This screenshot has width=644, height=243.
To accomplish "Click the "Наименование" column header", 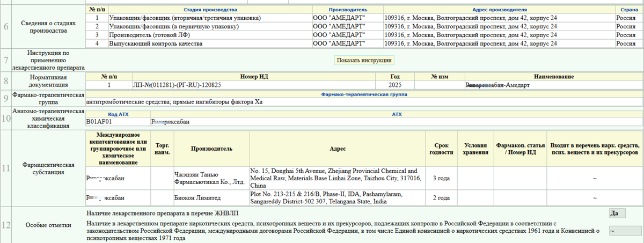I will (554, 77).
